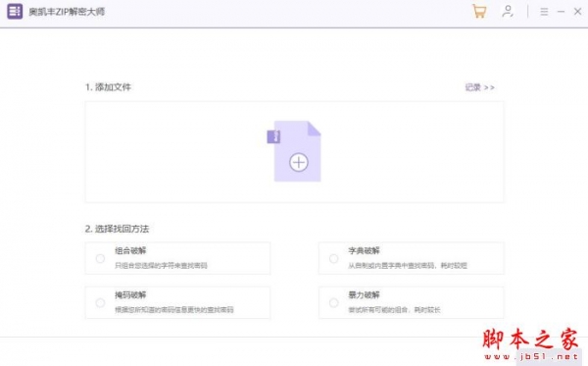Click the purple ZIP file icon
Screen dimensions: 588x366
click(297, 151)
